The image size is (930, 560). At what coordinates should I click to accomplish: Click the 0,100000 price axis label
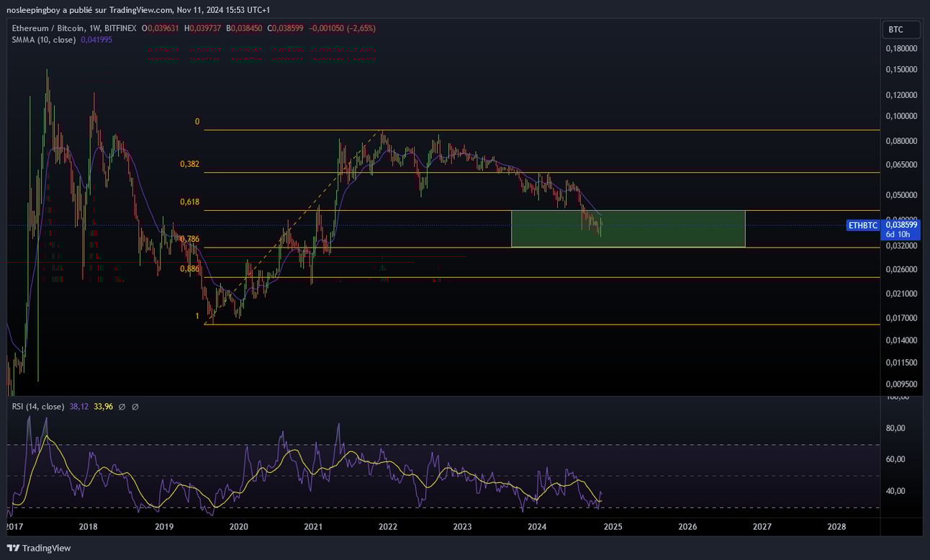[x=901, y=116]
